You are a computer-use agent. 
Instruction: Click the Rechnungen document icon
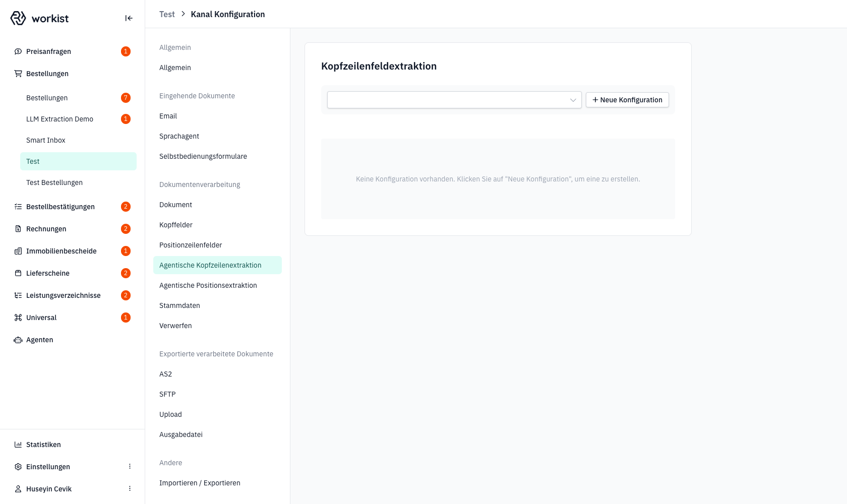pyautogui.click(x=18, y=229)
